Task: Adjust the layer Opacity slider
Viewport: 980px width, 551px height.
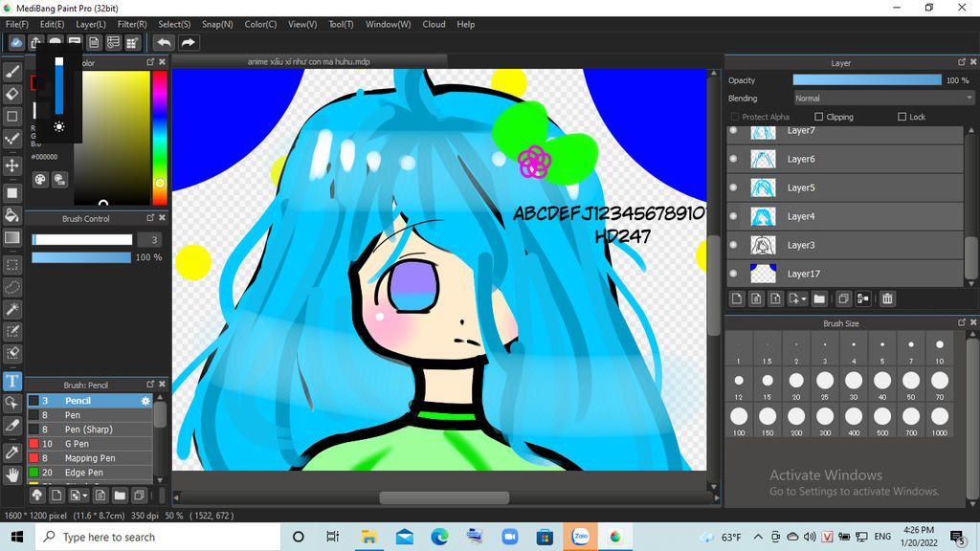Action: click(867, 80)
